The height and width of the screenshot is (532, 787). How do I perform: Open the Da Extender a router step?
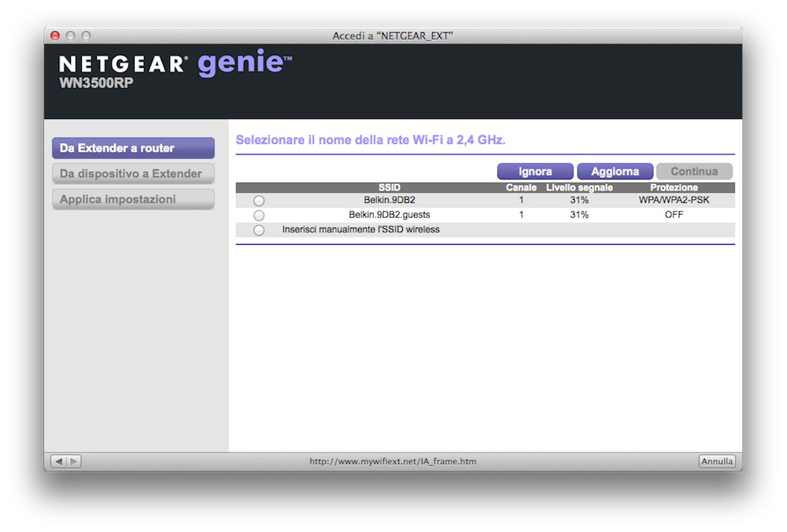click(133, 148)
